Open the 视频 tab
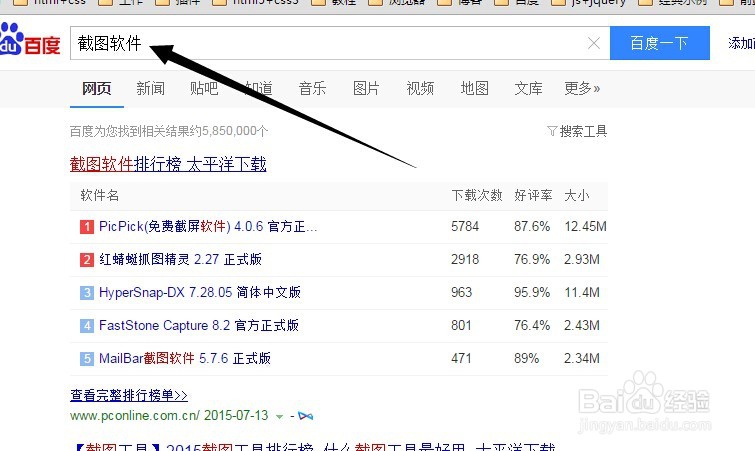 pos(420,89)
